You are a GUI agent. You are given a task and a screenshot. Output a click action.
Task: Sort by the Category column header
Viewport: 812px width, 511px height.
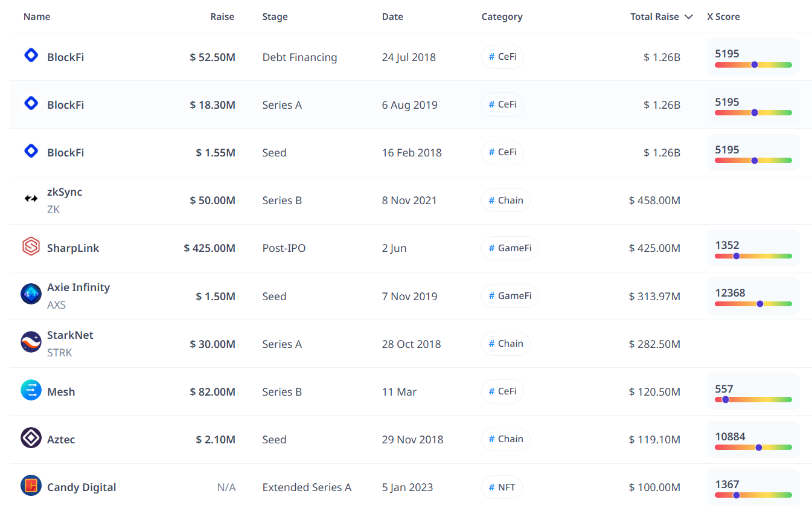pos(502,17)
